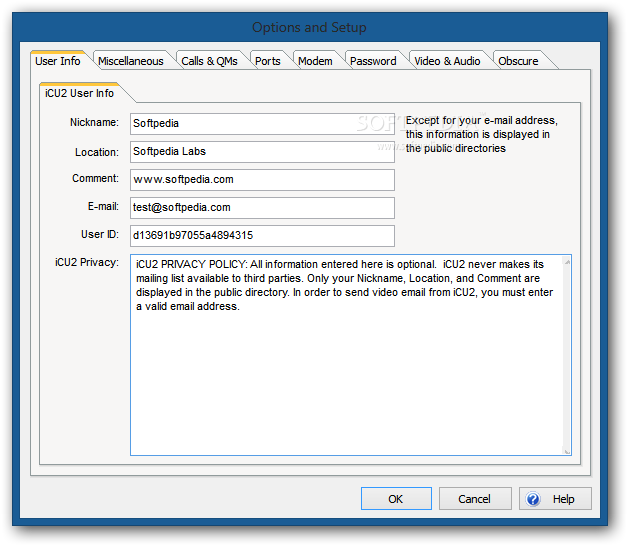This screenshot has height=546, width=628.
Task: Open the Calls & QMs tab
Action: (209, 61)
